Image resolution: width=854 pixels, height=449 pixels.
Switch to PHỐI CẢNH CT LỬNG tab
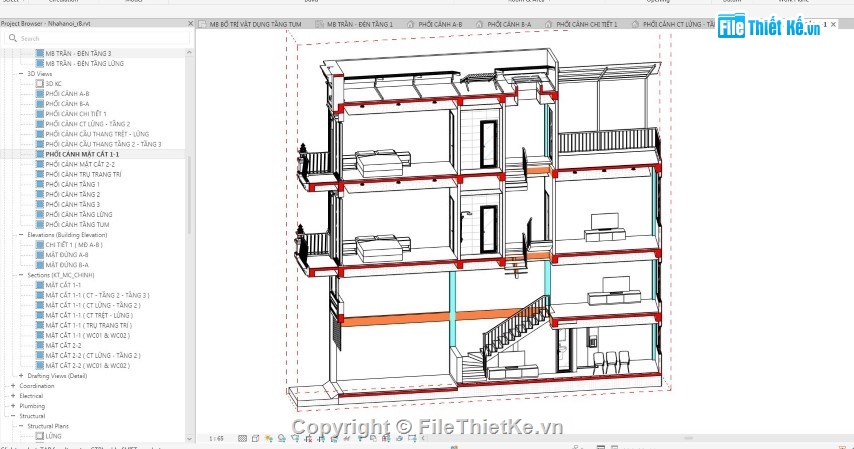coord(673,24)
